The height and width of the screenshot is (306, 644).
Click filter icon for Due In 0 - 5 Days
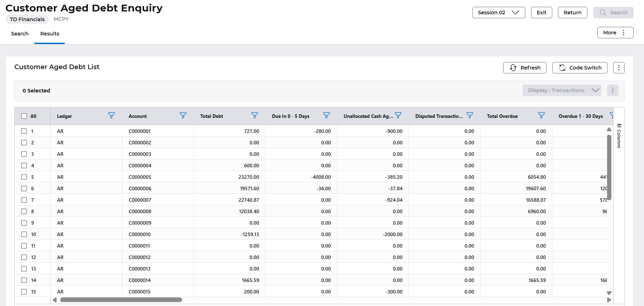[326, 115]
